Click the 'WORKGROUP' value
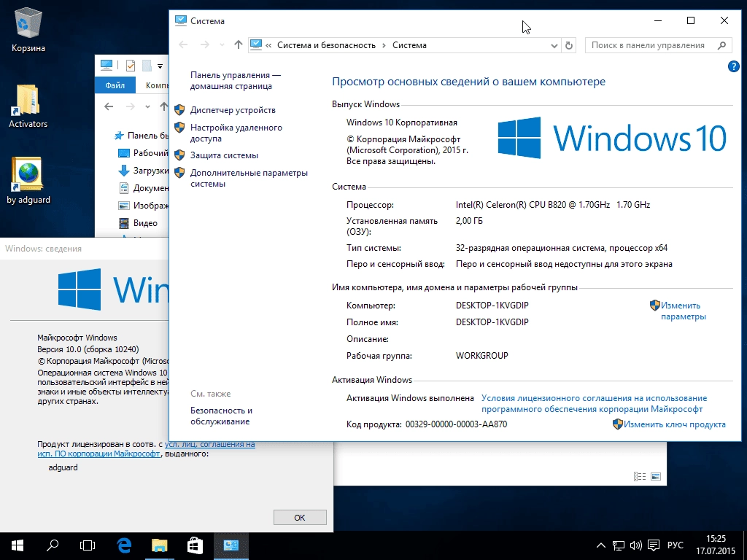Viewport: 747px width, 560px height. point(481,356)
